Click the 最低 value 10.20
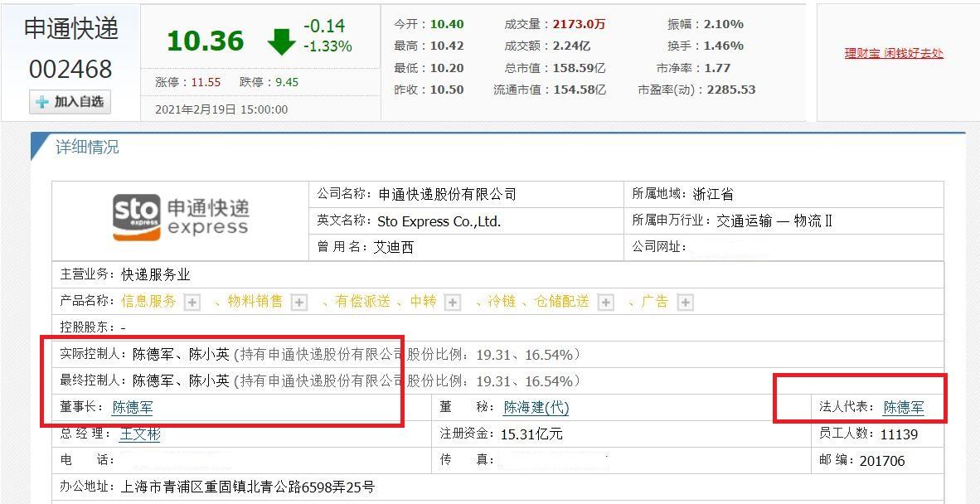 447,68
